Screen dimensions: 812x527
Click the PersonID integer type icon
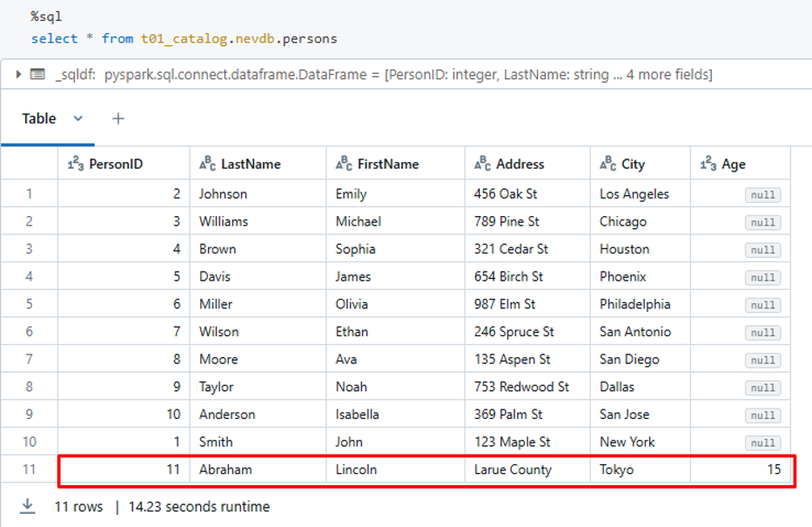coord(75,164)
